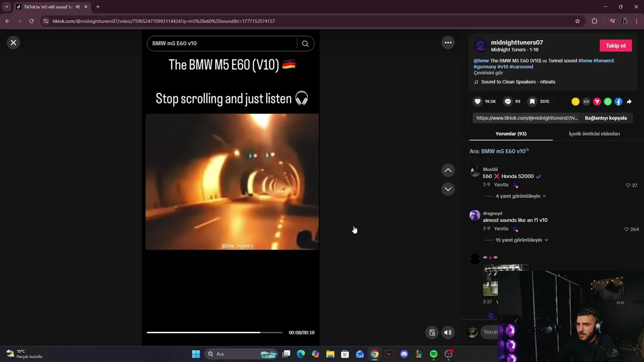Open the #bmwm5 hashtag
The image size is (644, 362).
coord(604,61)
